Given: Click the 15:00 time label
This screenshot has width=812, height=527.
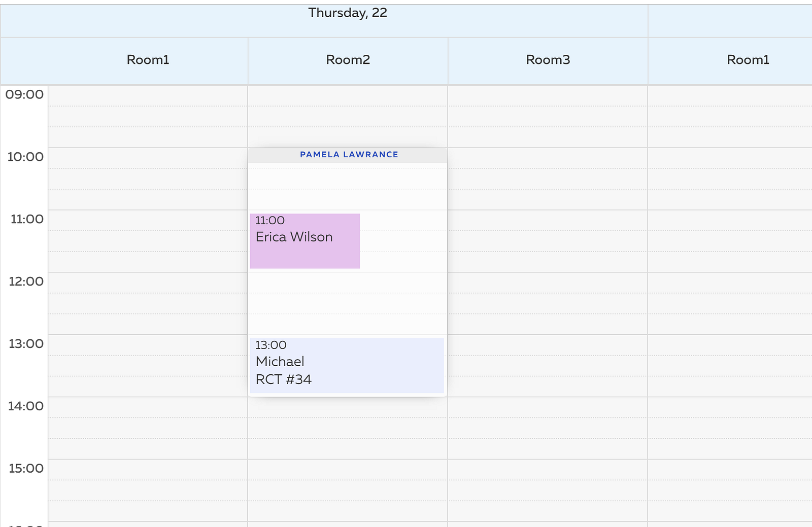Looking at the screenshot, I should 26,469.
